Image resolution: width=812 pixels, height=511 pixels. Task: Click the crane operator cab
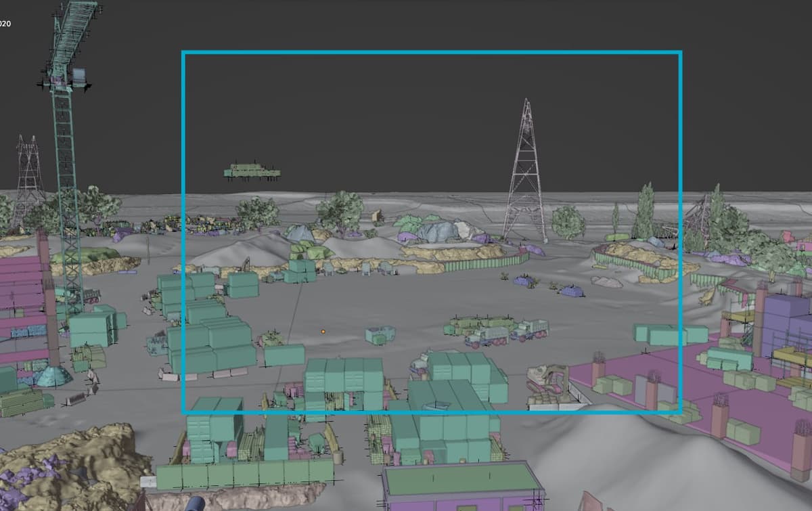pos(79,76)
